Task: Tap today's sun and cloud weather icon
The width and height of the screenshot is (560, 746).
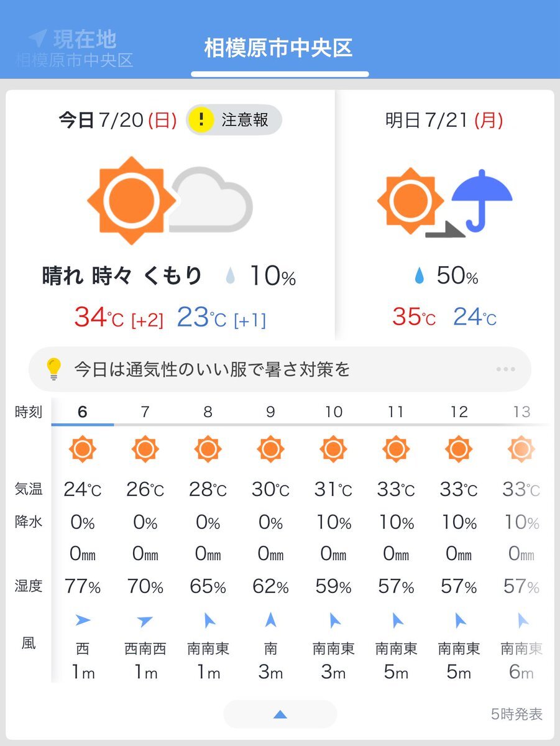Action: [x=170, y=201]
